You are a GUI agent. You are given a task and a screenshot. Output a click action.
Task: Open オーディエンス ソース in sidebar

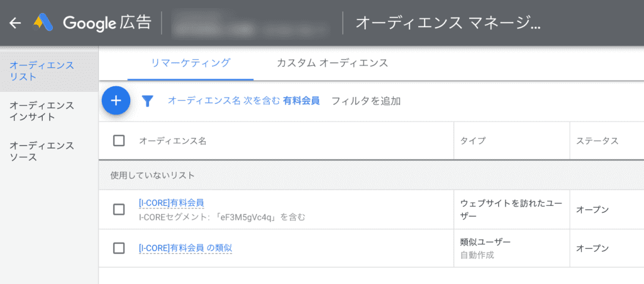click(42, 151)
